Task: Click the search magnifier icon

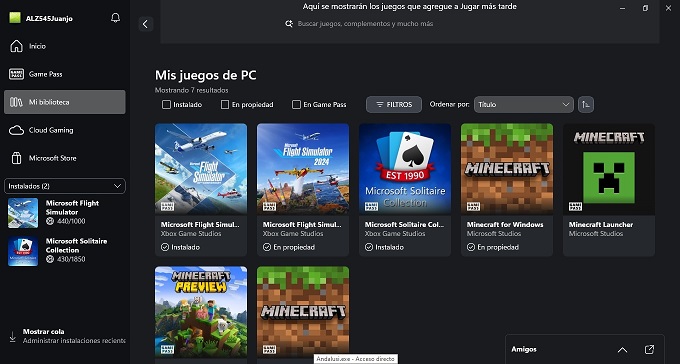Action: pos(289,23)
